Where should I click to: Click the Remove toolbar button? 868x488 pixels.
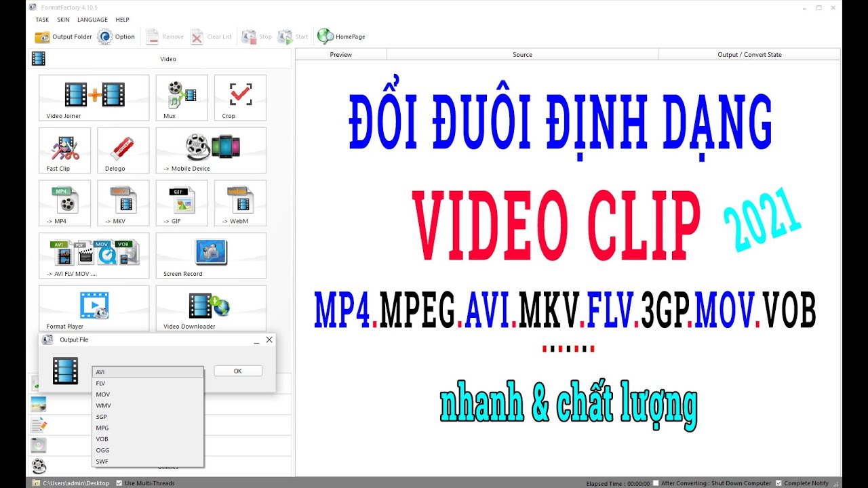pyautogui.click(x=165, y=37)
